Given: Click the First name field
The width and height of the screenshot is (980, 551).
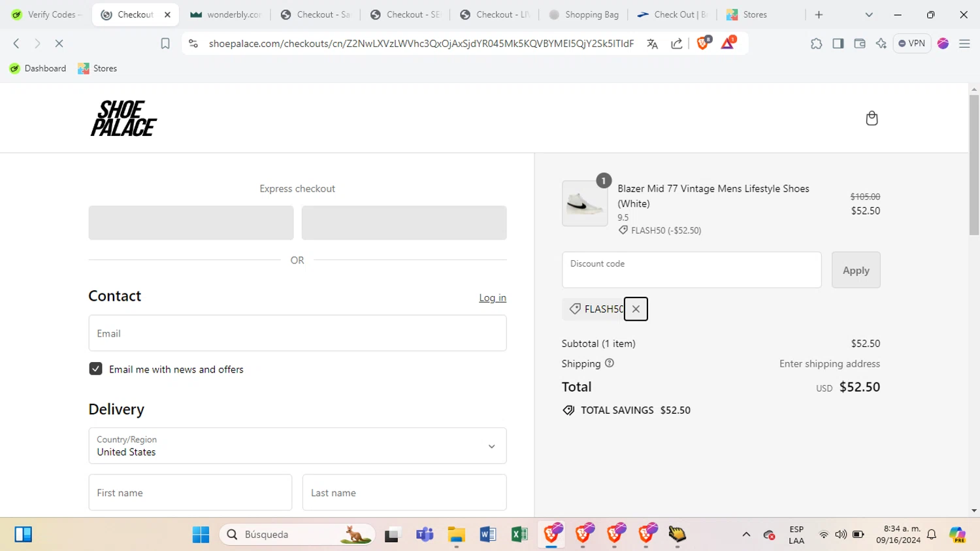Looking at the screenshot, I should [x=190, y=492].
